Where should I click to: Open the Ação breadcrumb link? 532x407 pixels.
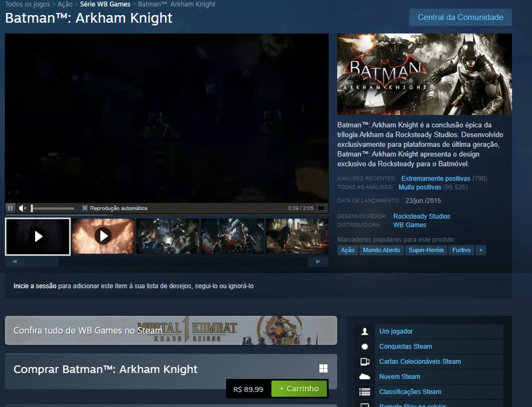coord(65,4)
